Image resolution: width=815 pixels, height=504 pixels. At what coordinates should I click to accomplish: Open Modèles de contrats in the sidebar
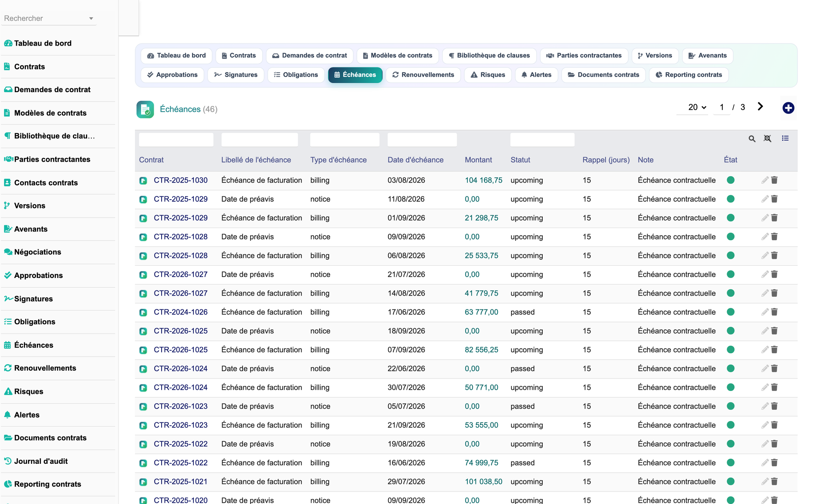tap(58, 113)
